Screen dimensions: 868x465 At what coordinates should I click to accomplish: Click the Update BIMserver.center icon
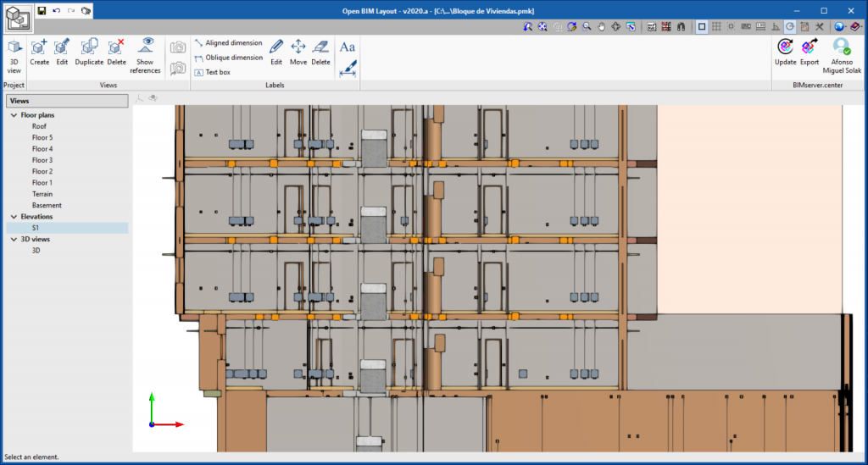(x=785, y=53)
